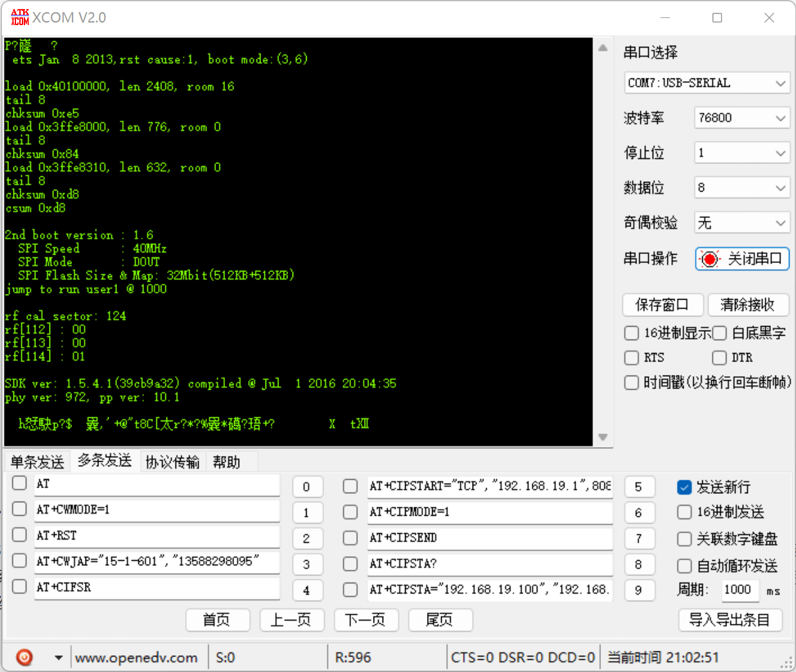Click the 保存窗口 save window button
The image size is (796, 672).
tap(663, 305)
